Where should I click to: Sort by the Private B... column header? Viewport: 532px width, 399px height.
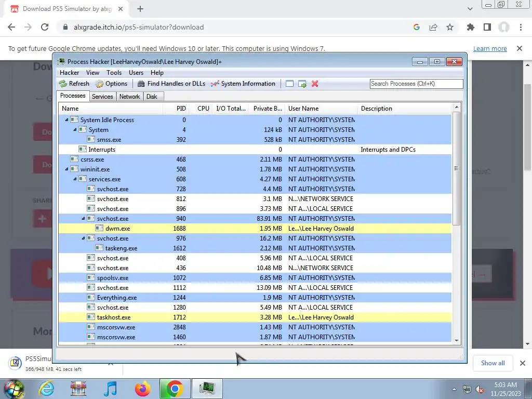267,109
